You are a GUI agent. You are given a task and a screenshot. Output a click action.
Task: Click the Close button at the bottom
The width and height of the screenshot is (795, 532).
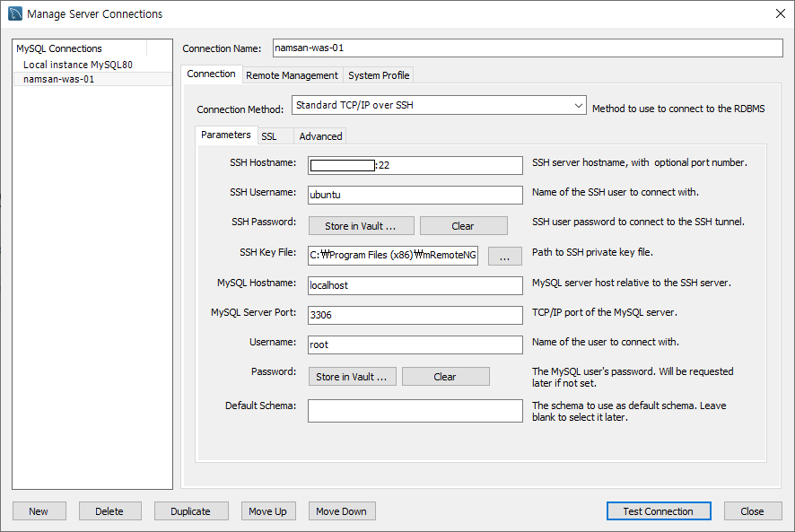pos(753,511)
